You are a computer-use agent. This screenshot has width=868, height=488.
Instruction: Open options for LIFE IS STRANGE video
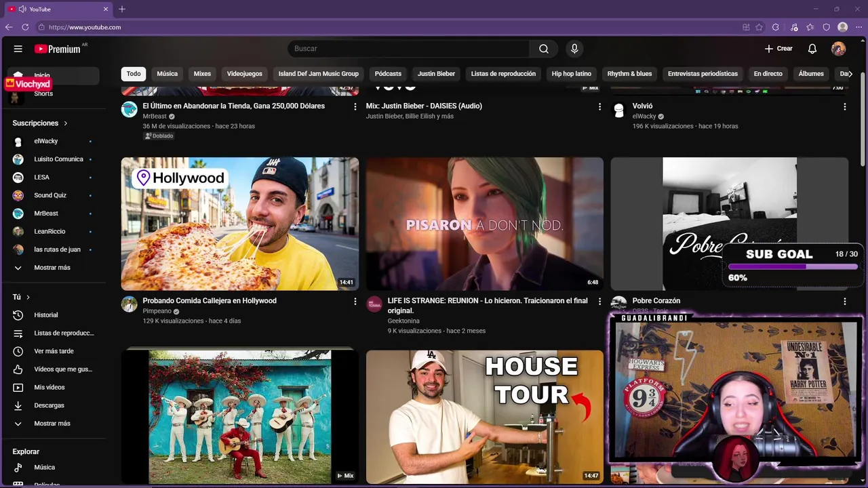pyautogui.click(x=599, y=301)
